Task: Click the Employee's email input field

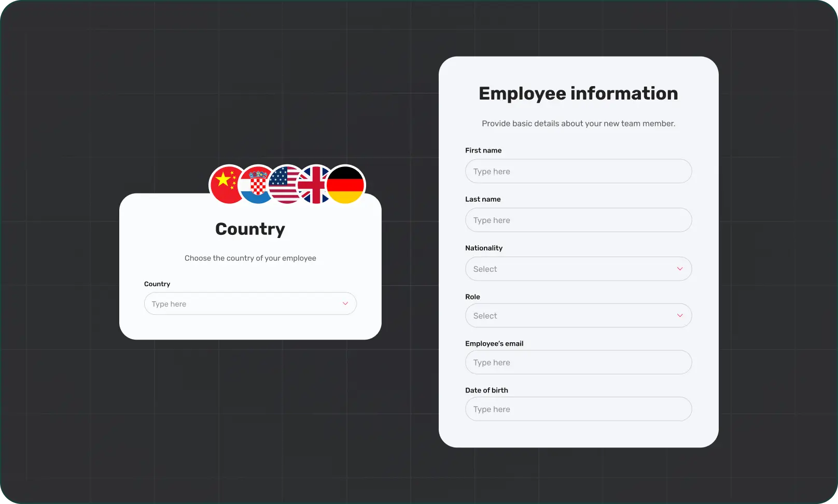Action: coord(578,362)
